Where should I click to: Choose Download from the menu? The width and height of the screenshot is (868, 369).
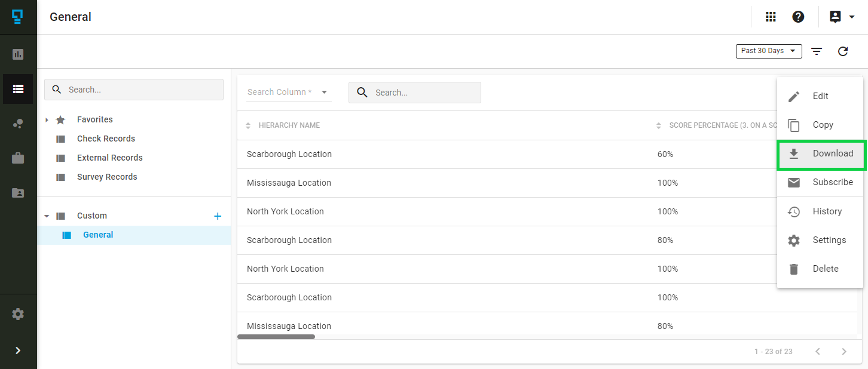[x=820, y=153]
